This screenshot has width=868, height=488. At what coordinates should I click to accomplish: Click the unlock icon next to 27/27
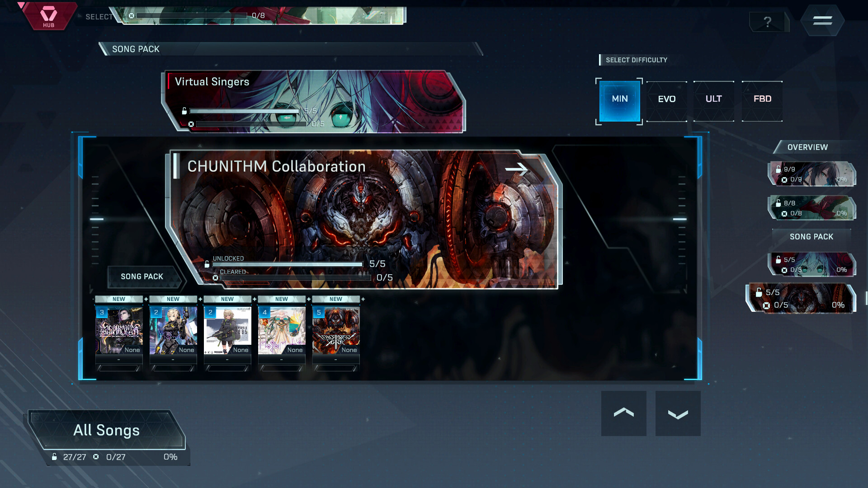(54, 457)
